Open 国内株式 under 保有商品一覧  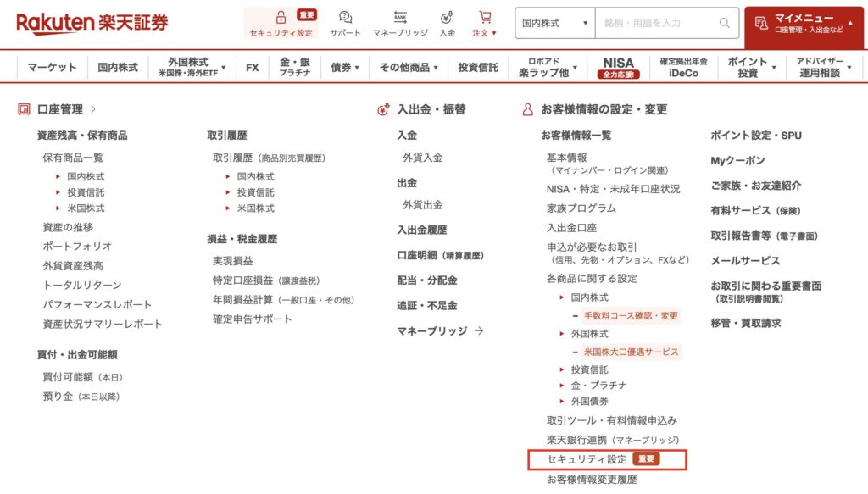pyautogui.click(x=86, y=176)
